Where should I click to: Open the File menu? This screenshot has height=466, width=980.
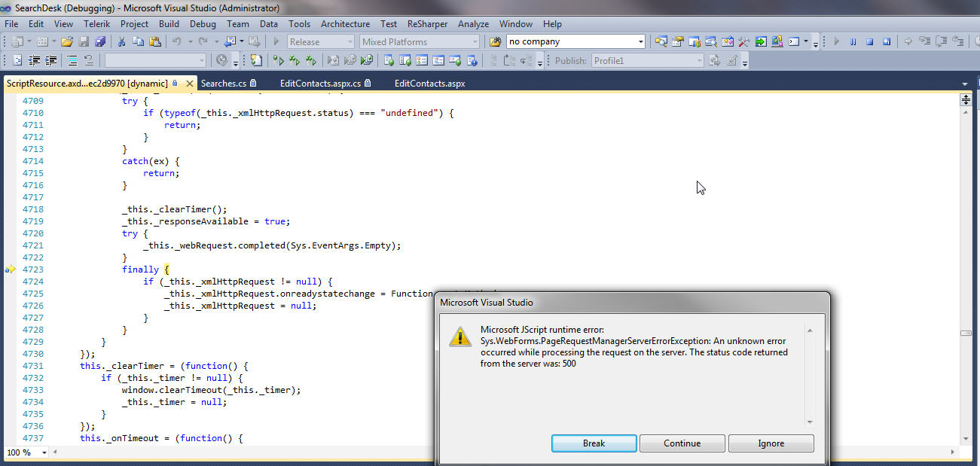(x=11, y=24)
